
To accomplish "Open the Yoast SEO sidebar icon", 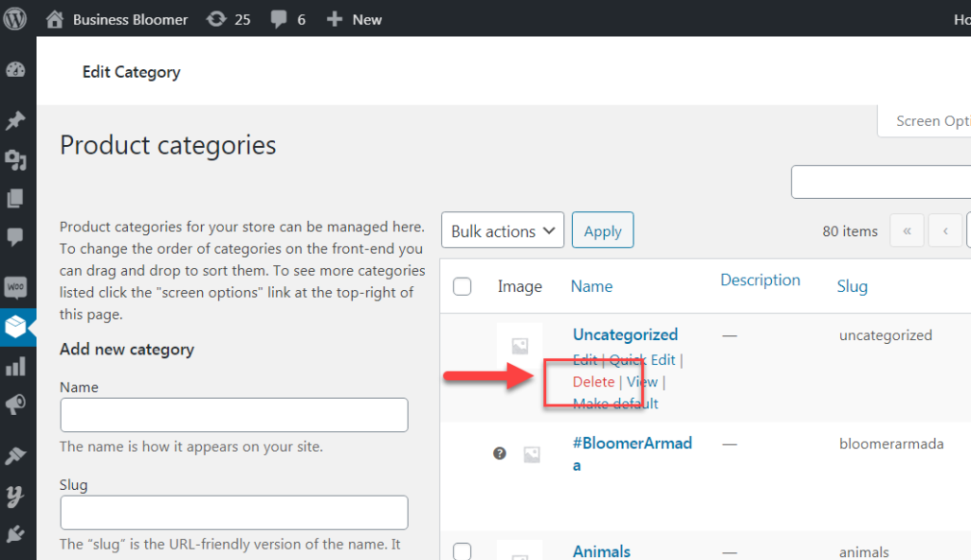I will point(15,495).
